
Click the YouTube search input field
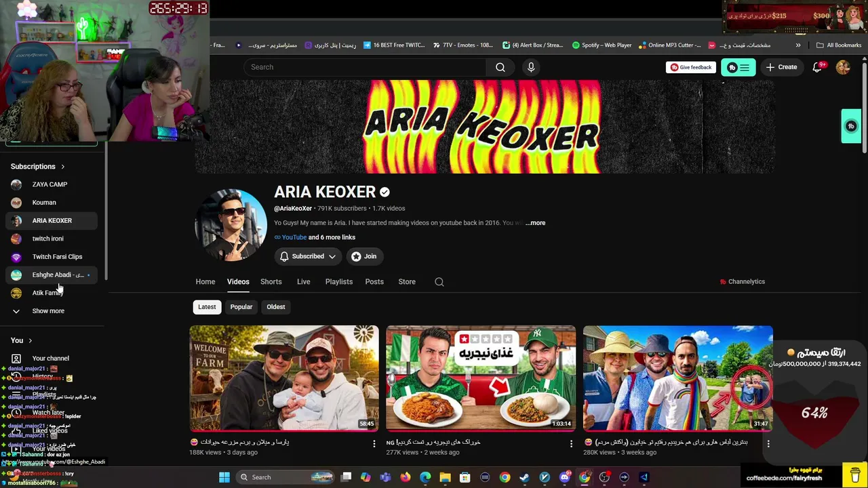pos(365,67)
